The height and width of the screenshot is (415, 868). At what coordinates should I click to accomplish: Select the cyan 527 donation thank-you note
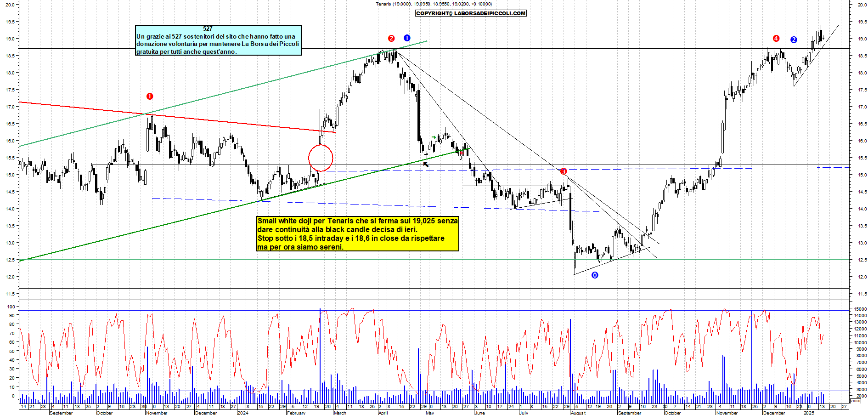[218, 40]
